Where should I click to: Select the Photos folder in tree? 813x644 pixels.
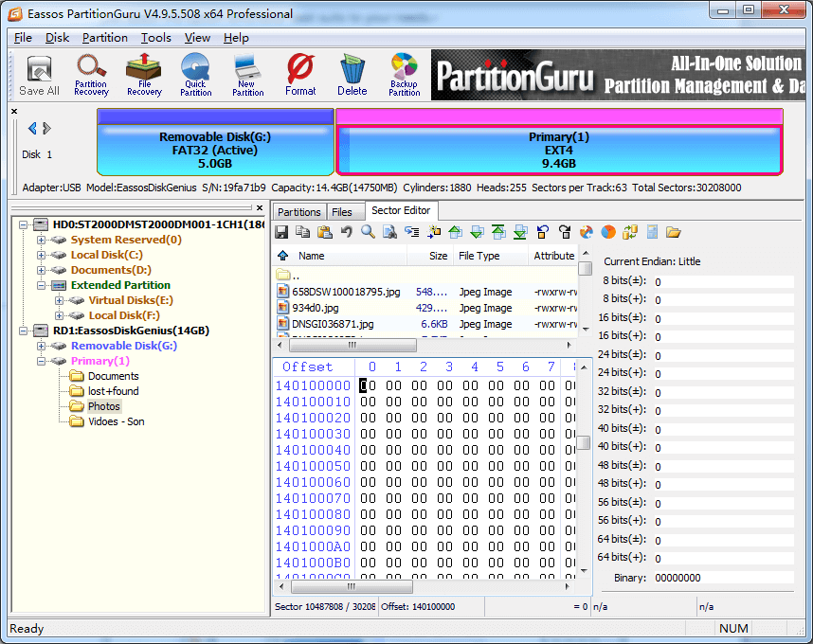point(103,406)
